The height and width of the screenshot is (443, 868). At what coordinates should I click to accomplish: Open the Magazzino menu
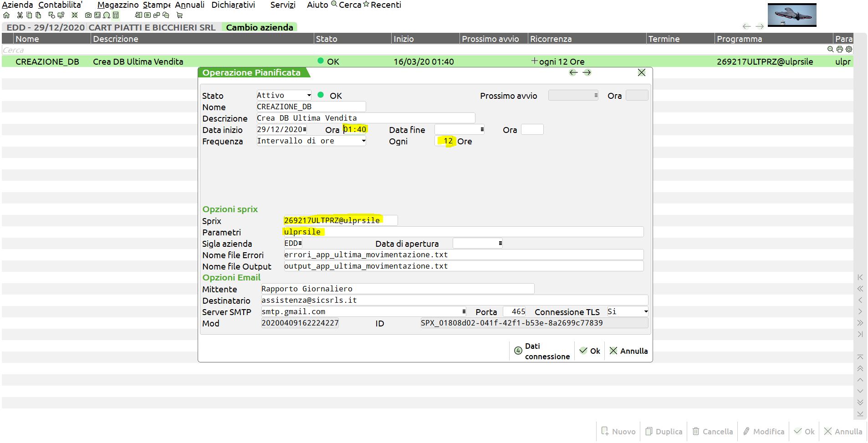tap(118, 5)
